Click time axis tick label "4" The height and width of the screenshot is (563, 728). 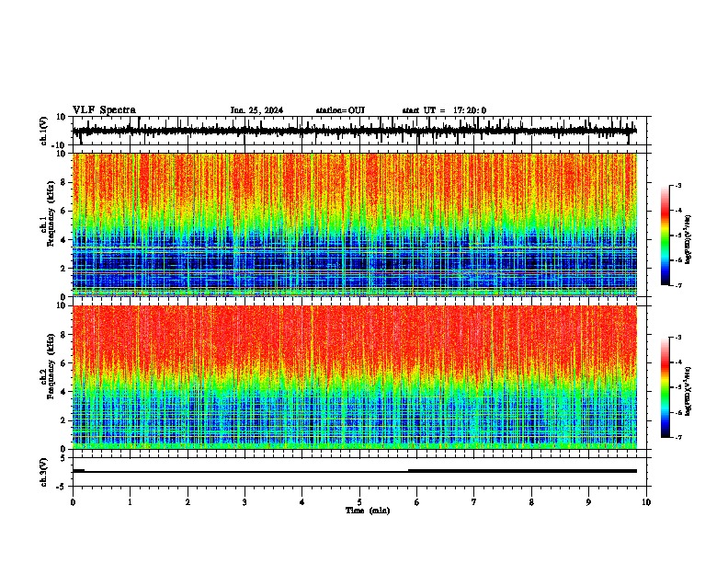(x=302, y=502)
